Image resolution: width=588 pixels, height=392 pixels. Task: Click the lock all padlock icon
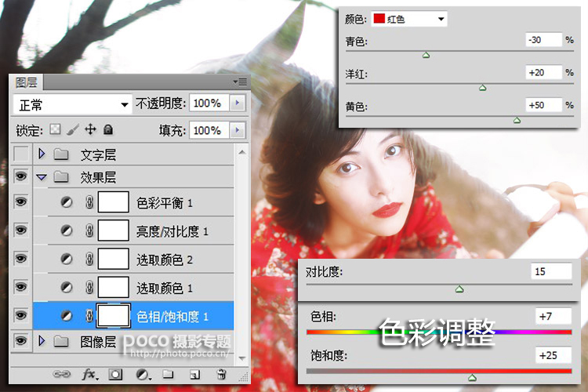(108, 130)
